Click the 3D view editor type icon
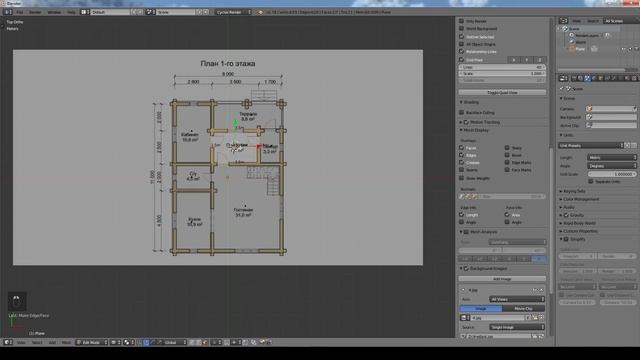 [8, 342]
